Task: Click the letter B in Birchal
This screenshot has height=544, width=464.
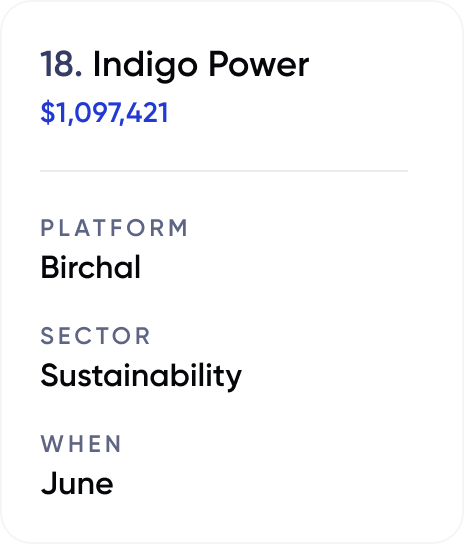Action: tap(50, 267)
